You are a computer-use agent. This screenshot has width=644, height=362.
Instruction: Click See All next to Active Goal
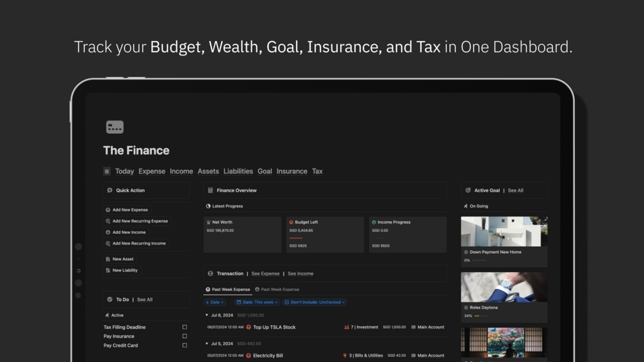pos(515,190)
